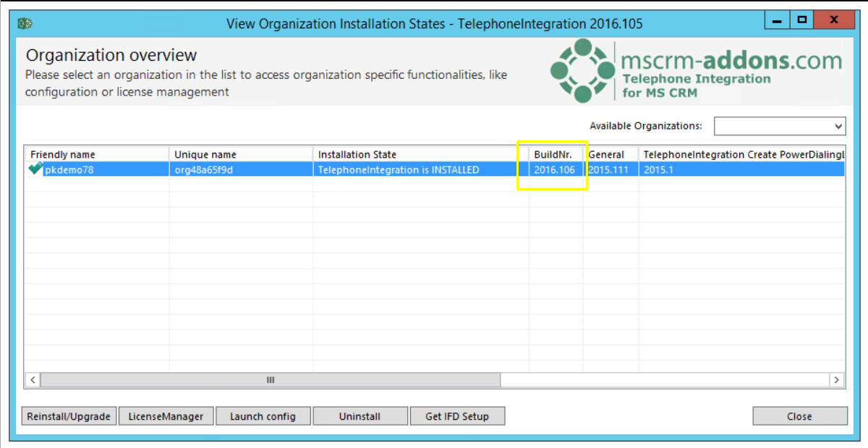Click the 'TelephoneIntegration is INSTALLED' cell
Screen dimensions: 868x448
[x=421, y=169]
